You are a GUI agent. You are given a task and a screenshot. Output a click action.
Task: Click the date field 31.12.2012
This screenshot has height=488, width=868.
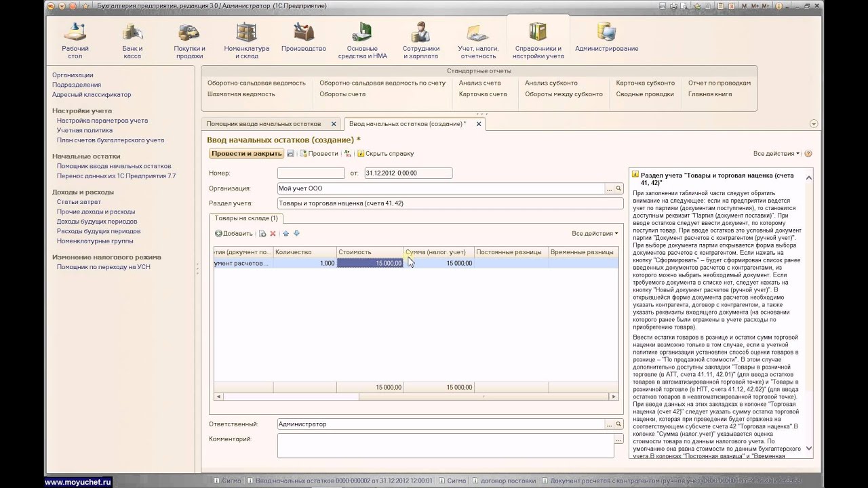point(408,174)
